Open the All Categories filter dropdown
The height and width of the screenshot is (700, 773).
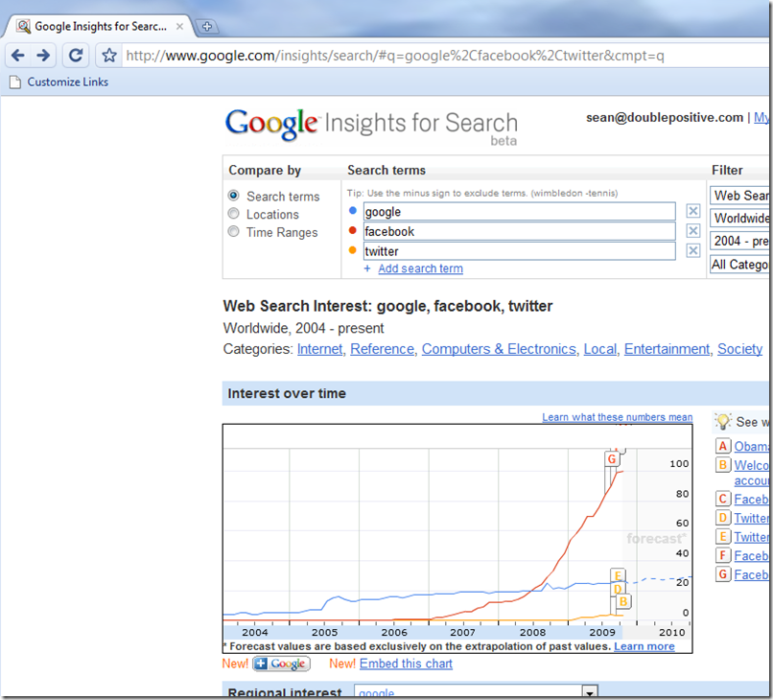click(x=739, y=265)
